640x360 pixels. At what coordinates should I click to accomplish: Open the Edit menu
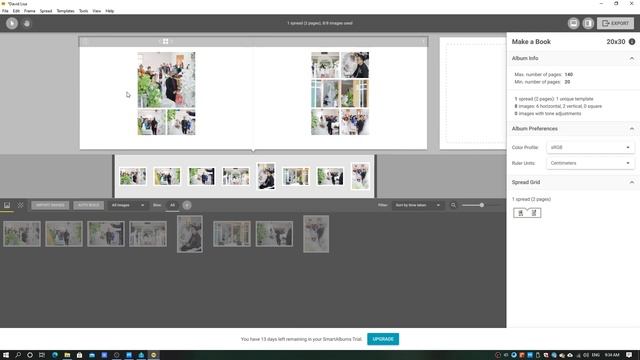tap(16, 11)
